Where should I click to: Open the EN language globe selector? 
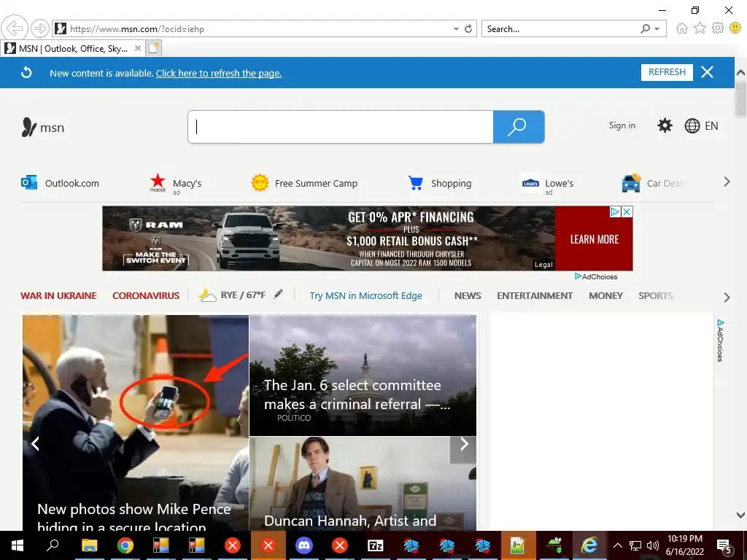pyautogui.click(x=701, y=125)
